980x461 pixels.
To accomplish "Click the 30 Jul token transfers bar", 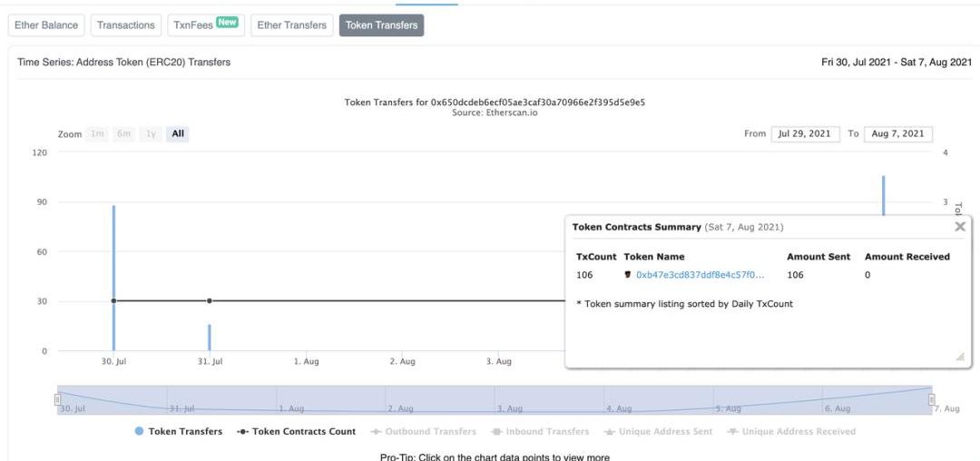I will tap(113, 278).
